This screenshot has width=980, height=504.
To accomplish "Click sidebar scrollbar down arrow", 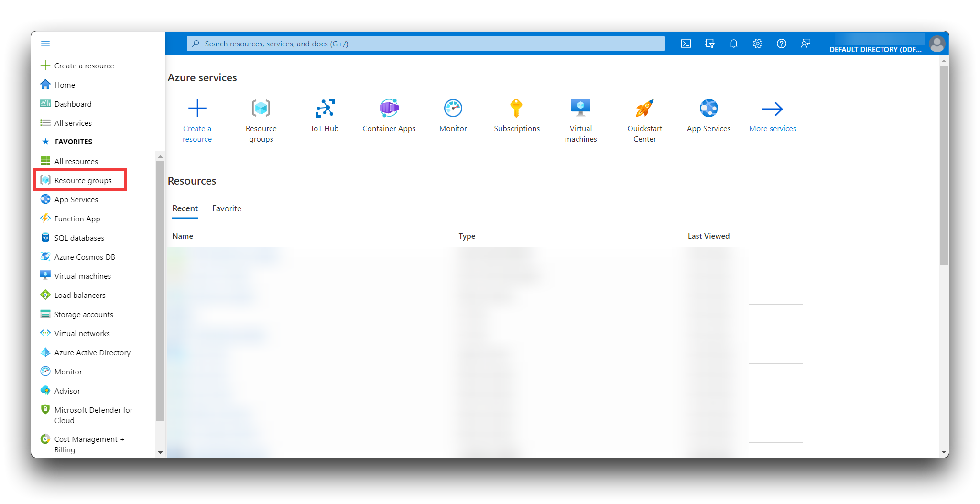I will tap(160, 452).
